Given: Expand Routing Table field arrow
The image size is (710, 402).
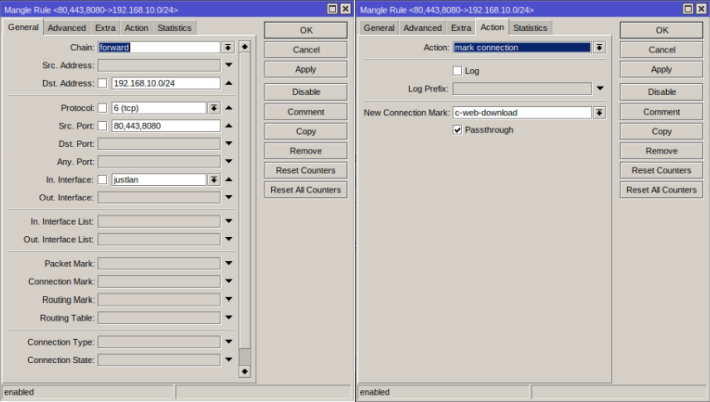Looking at the screenshot, I should coord(229,317).
